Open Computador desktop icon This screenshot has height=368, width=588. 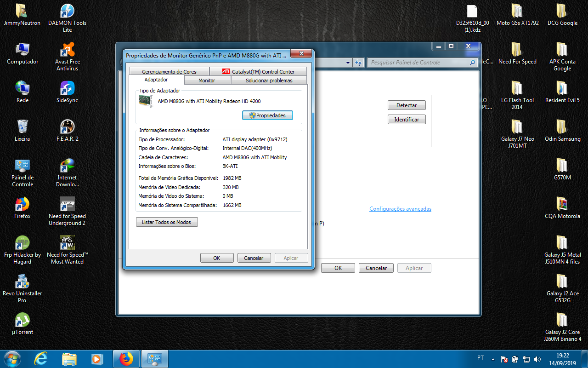23,53
